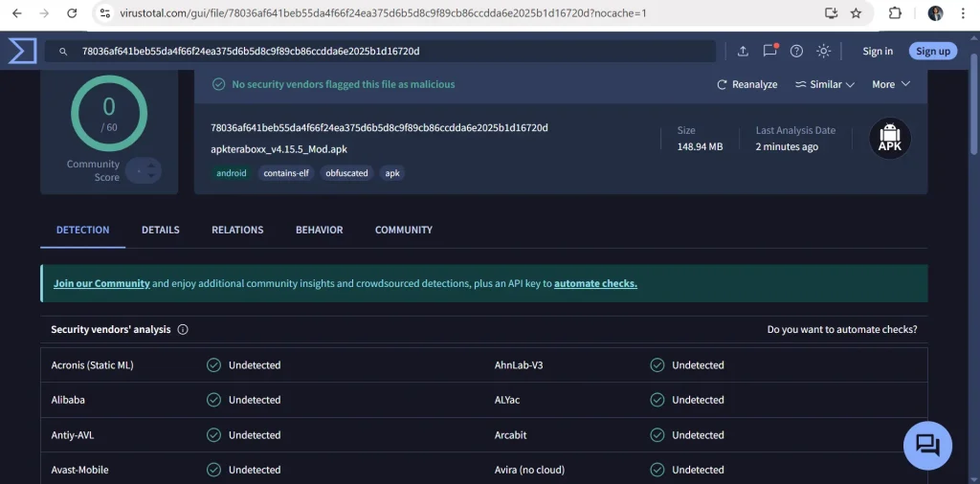Open the help question mark icon
The image size is (980, 484).
[796, 52]
